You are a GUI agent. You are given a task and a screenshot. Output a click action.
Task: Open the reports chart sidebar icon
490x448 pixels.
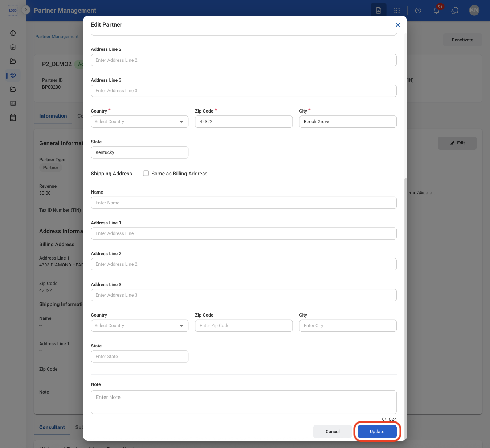(x=13, y=103)
